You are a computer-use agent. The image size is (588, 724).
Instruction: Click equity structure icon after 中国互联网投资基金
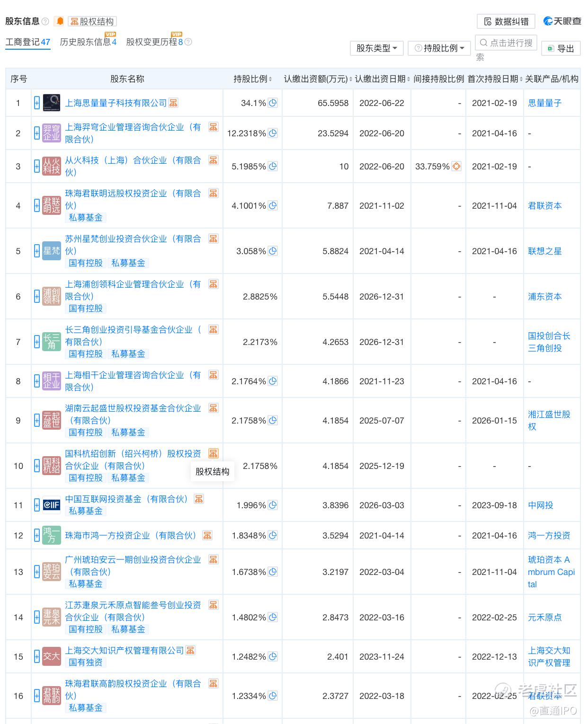tap(199, 499)
